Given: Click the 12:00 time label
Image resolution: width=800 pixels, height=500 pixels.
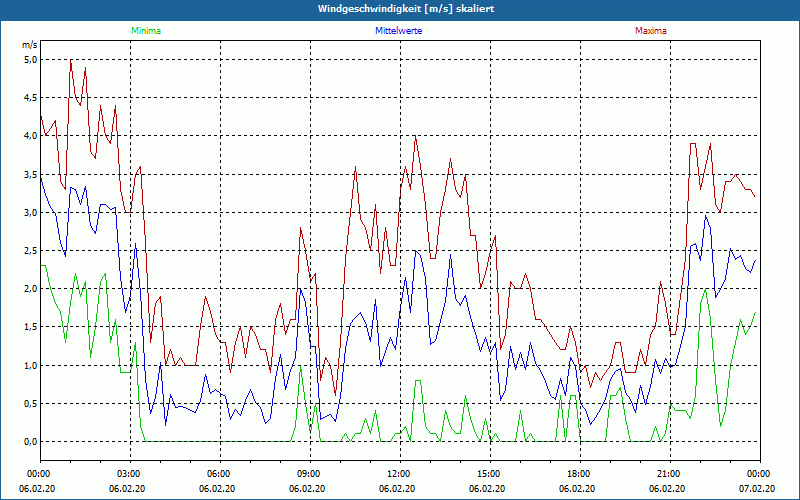Looking at the screenshot, I should click(397, 474).
